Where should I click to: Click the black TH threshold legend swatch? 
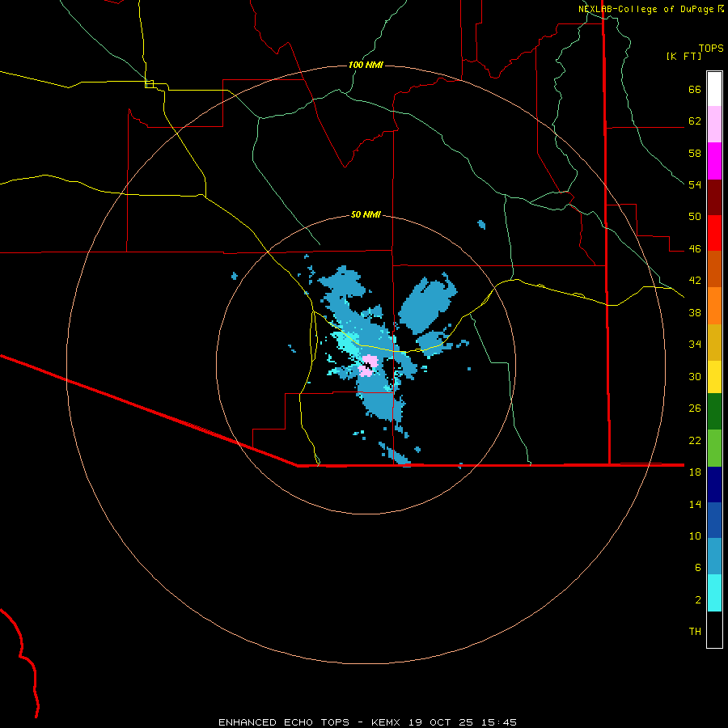(714, 629)
